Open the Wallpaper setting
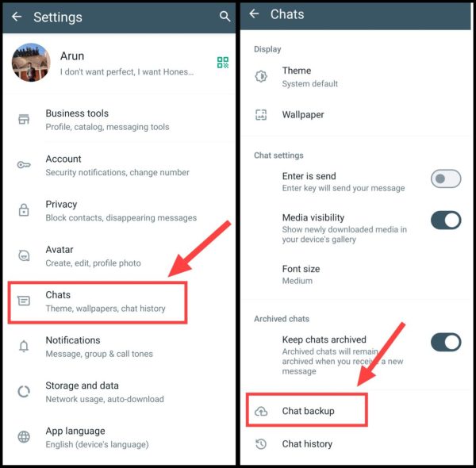This screenshot has height=468, width=476. (355, 115)
